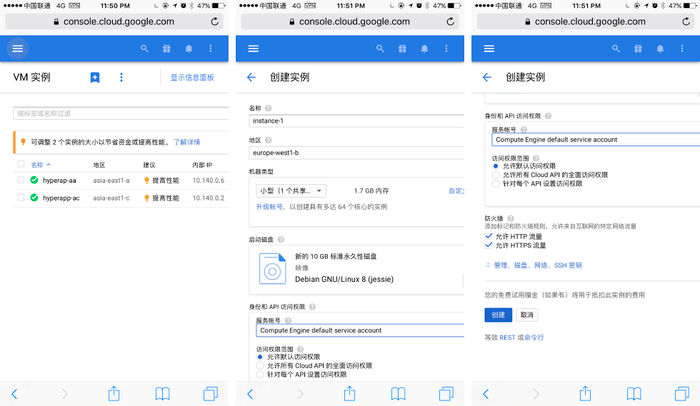This screenshot has width=700, height=406.
Task: Tap the search icon on the VM 实例 screen
Action: (144, 48)
